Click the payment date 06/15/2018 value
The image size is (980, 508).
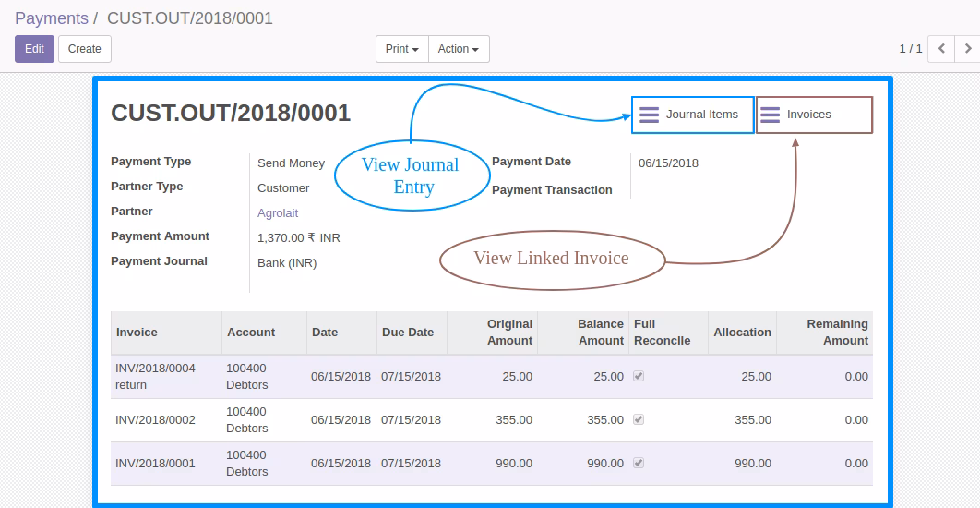[668, 163]
